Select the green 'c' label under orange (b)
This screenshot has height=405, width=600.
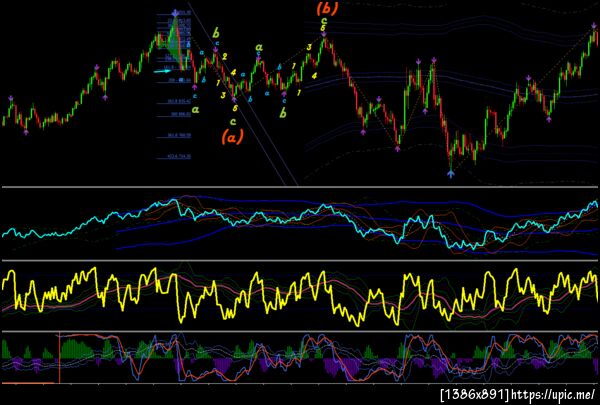(324, 21)
